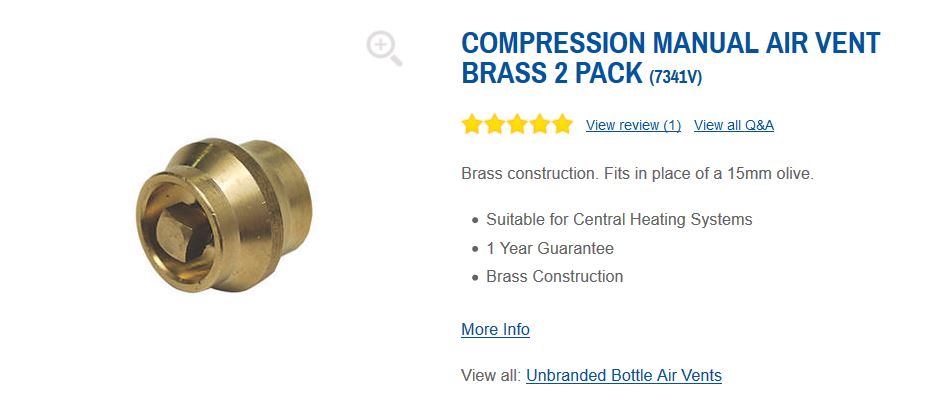Viewport: 932px width, 411px height.
Task: Click the fifth yellow rating star
Action: pyautogui.click(x=562, y=125)
